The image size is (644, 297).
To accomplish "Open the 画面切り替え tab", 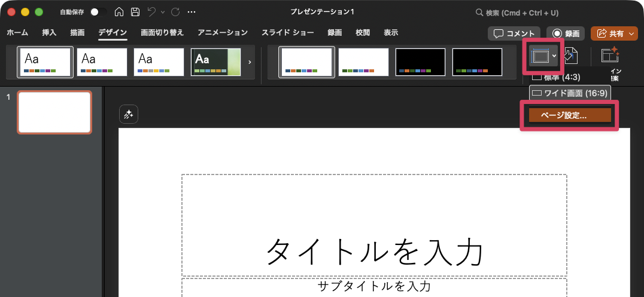I will 162,32.
